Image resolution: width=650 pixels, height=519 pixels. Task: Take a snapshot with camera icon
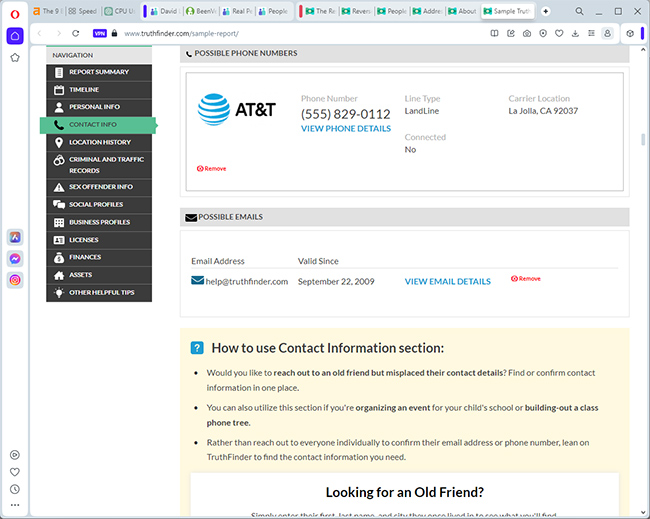coord(526,34)
